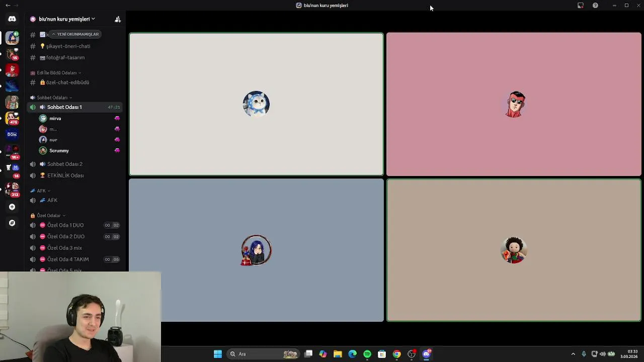This screenshot has height=362, width=644.
Task: Collapse the Sohbet Odaları category
Action: coord(52,98)
